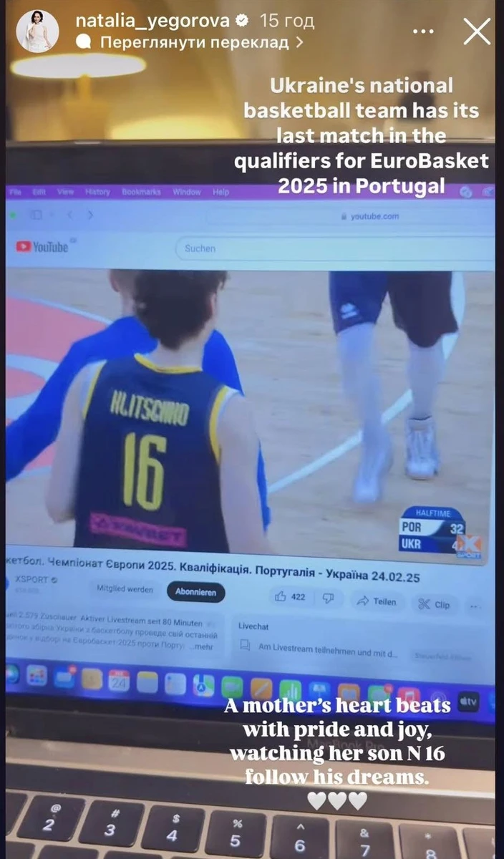Expand the description with '...mehr'
Viewport: 504px width, 859px height.
point(203,645)
